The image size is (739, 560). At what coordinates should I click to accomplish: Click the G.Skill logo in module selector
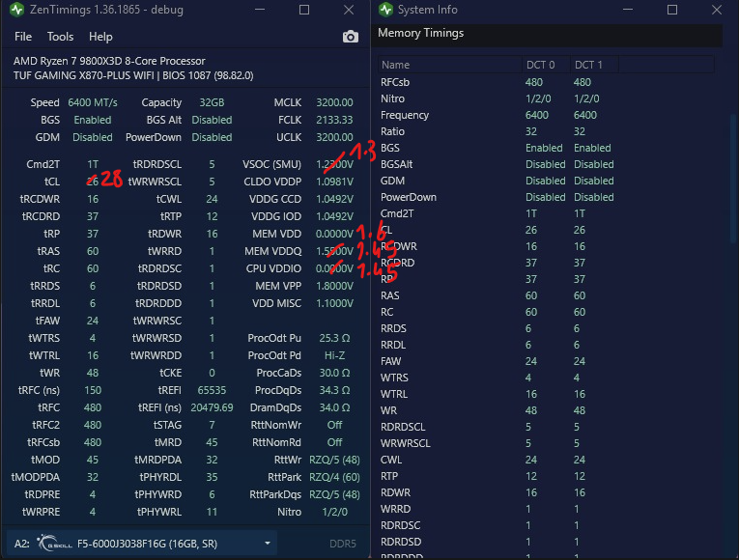pyautogui.click(x=54, y=543)
